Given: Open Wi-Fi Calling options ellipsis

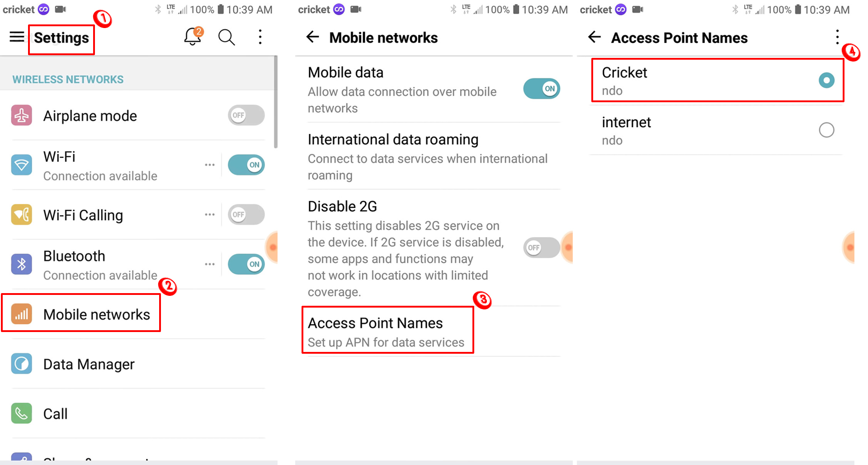Looking at the screenshot, I should click(209, 214).
